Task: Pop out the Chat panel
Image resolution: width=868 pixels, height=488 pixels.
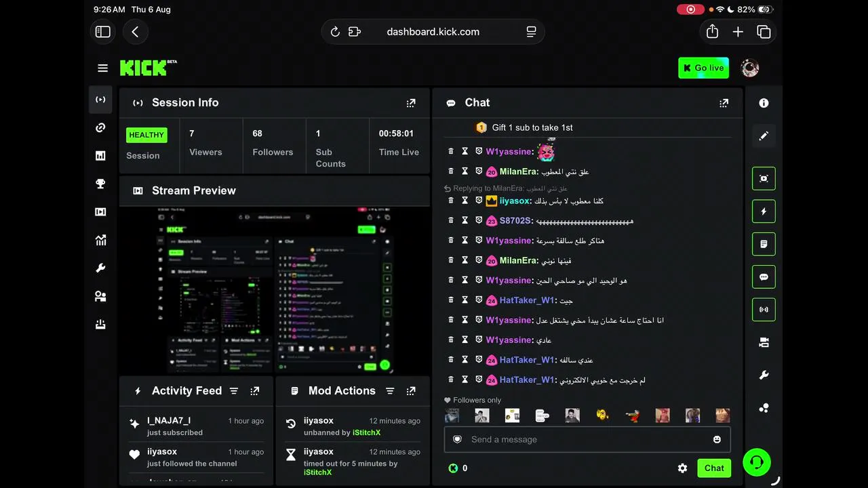Action: [724, 103]
